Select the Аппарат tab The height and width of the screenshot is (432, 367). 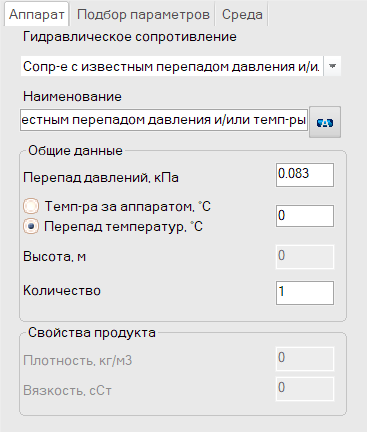coord(37,14)
